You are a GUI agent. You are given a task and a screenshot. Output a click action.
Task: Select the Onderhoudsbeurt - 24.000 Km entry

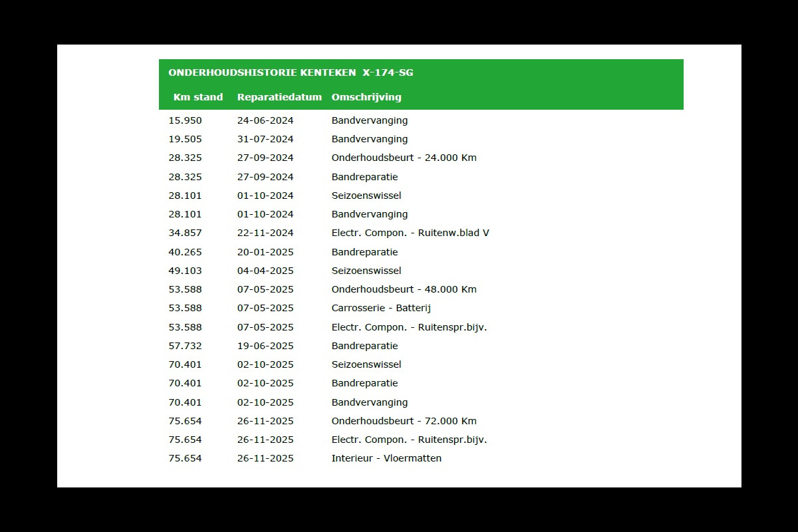(x=404, y=158)
